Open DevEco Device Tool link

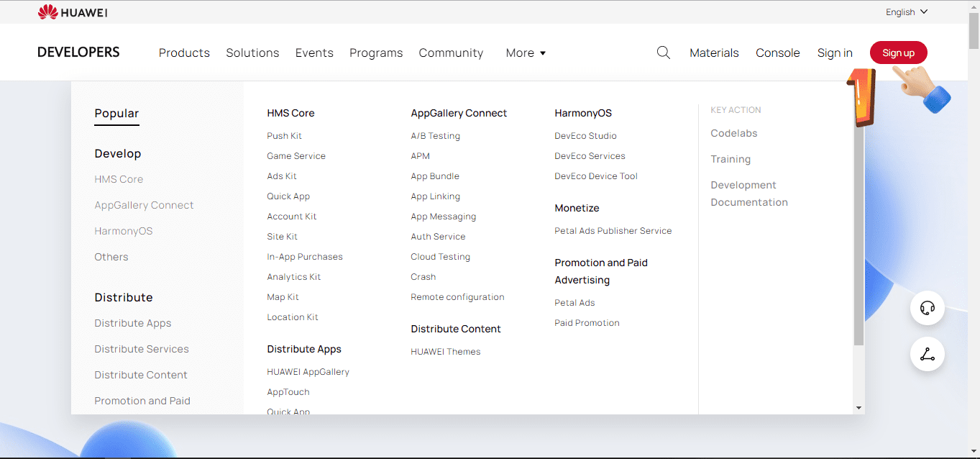pyautogui.click(x=596, y=176)
